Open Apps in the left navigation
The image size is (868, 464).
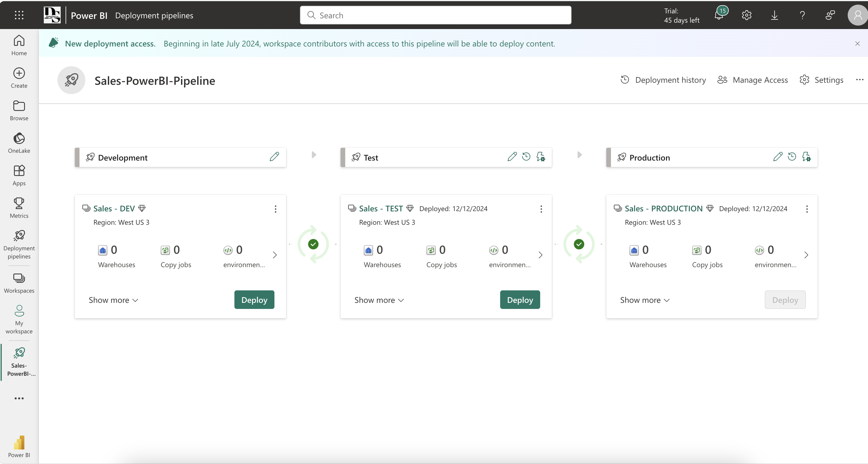coord(19,176)
